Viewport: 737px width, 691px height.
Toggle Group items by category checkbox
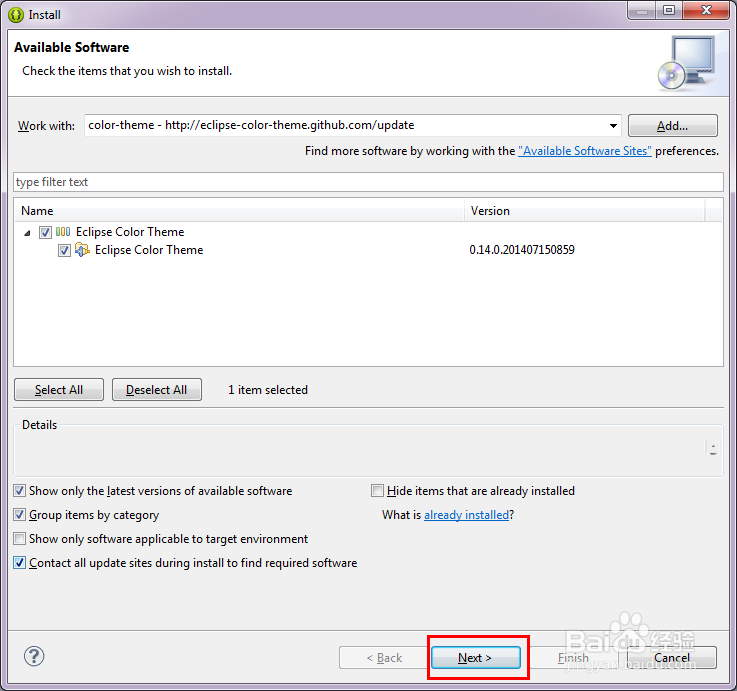19,515
